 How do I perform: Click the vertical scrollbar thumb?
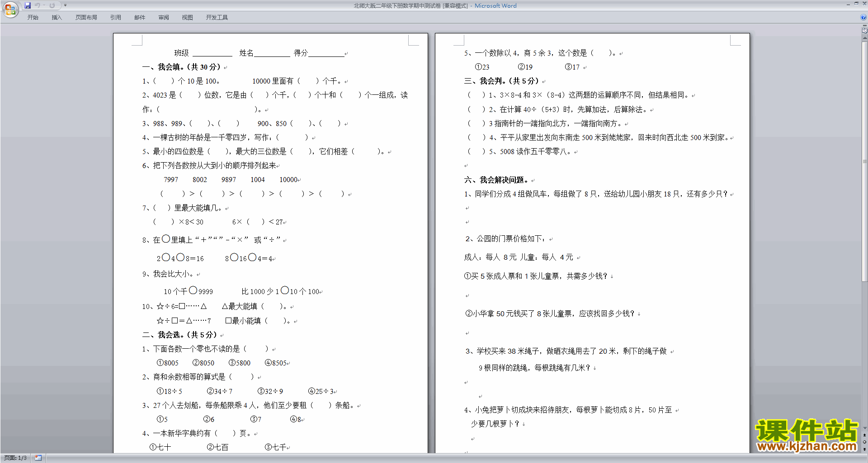click(864, 162)
